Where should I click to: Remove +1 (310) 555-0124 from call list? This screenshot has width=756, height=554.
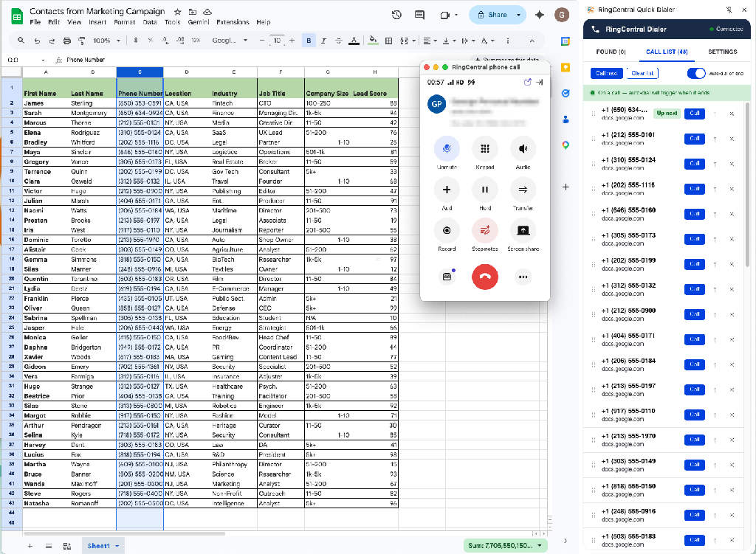pos(732,164)
